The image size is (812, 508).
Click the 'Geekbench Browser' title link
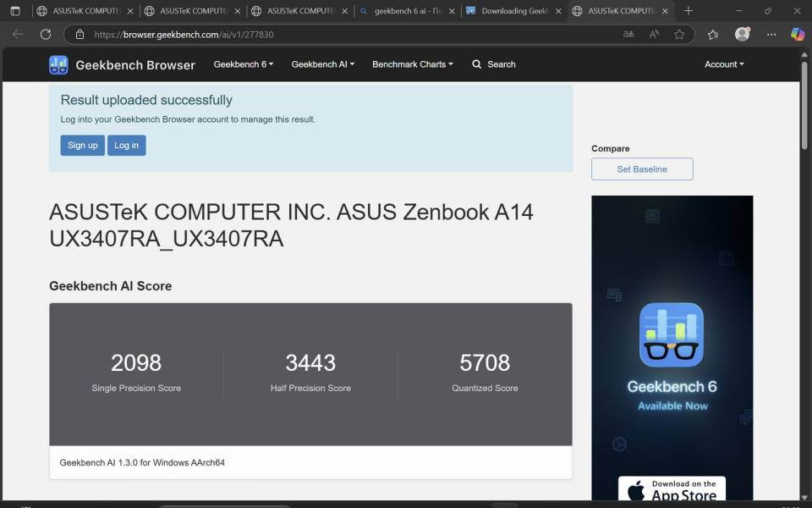[x=135, y=65]
